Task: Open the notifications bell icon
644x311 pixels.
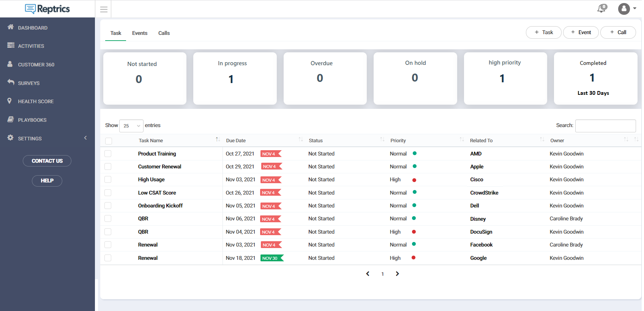Action: pyautogui.click(x=601, y=8)
